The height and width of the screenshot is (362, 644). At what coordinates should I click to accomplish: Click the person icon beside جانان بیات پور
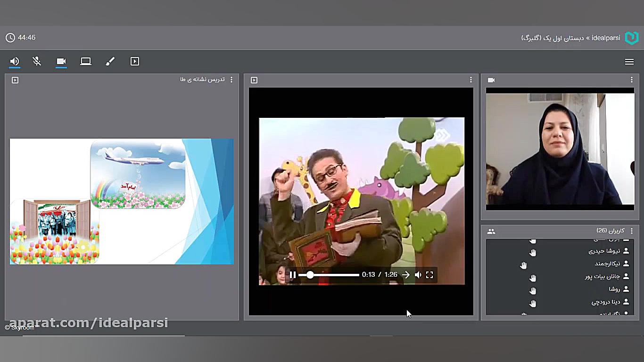click(x=626, y=277)
